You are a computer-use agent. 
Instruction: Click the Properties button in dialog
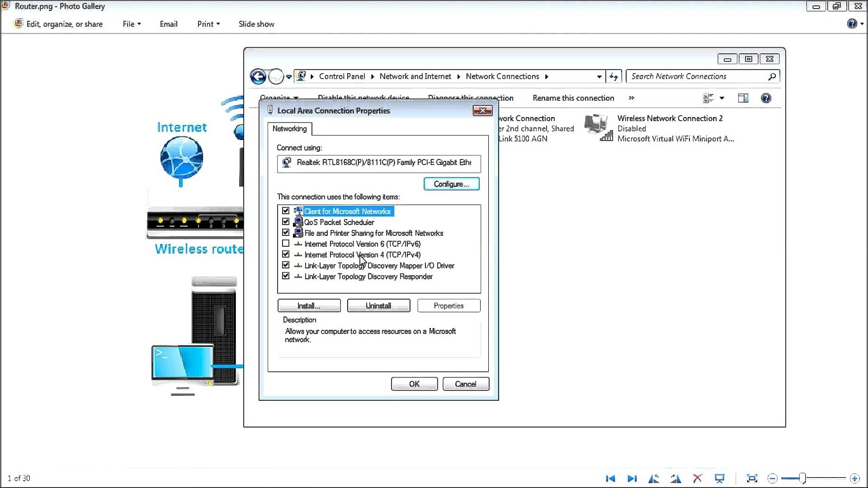449,306
